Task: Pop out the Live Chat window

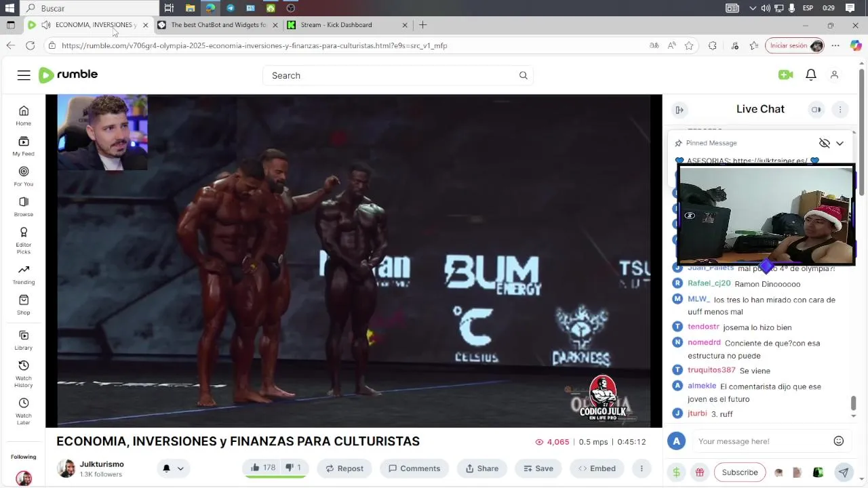Action: (816, 110)
